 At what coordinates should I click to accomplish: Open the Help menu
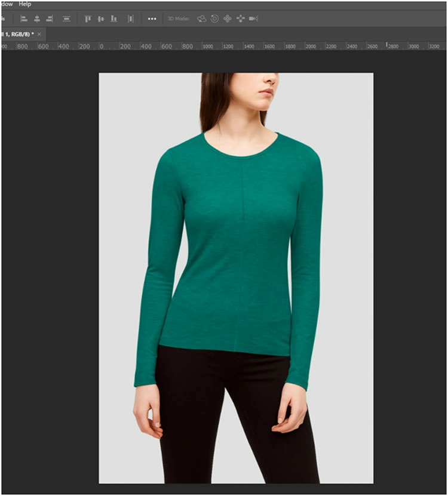tap(24, 4)
